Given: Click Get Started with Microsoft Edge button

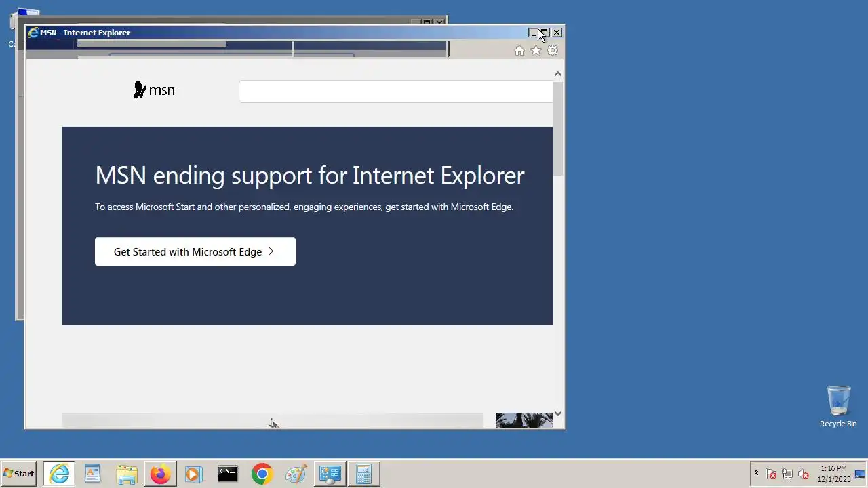Looking at the screenshot, I should tap(195, 251).
